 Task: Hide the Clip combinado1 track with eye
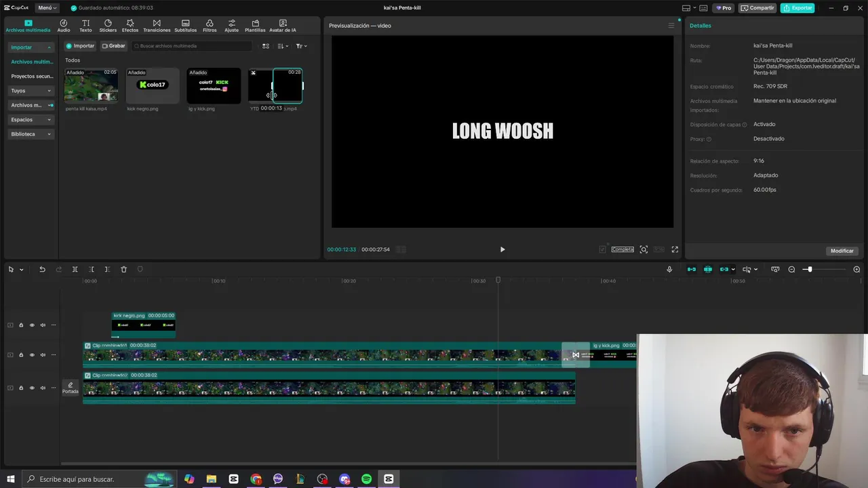tap(31, 354)
